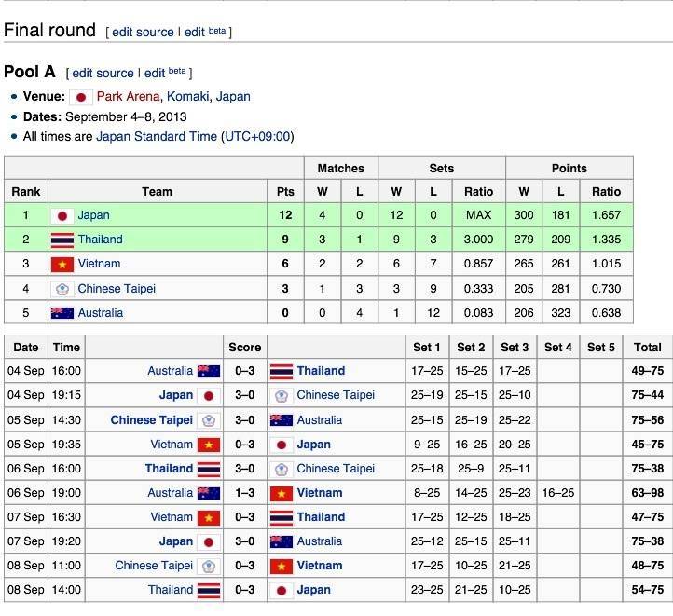Click Australia flag in the 04 Sep 16:00 match
The width and height of the screenshot is (673, 616).
(x=209, y=371)
